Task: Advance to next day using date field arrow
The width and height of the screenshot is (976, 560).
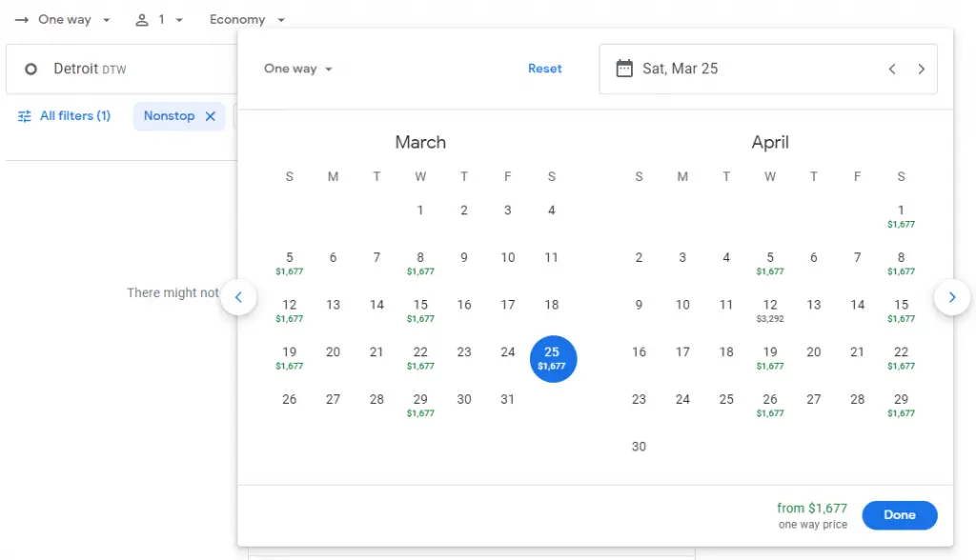Action: (921, 69)
